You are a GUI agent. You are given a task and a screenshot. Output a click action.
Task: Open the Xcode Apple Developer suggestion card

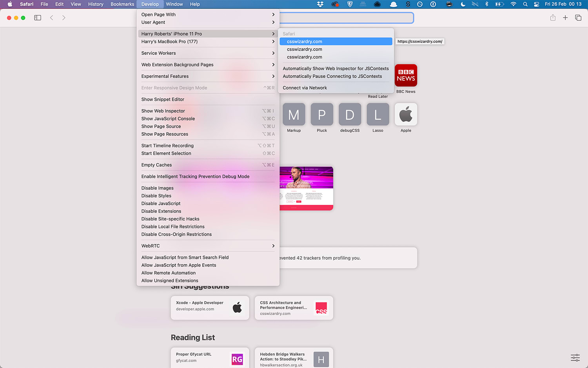click(x=210, y=308)
